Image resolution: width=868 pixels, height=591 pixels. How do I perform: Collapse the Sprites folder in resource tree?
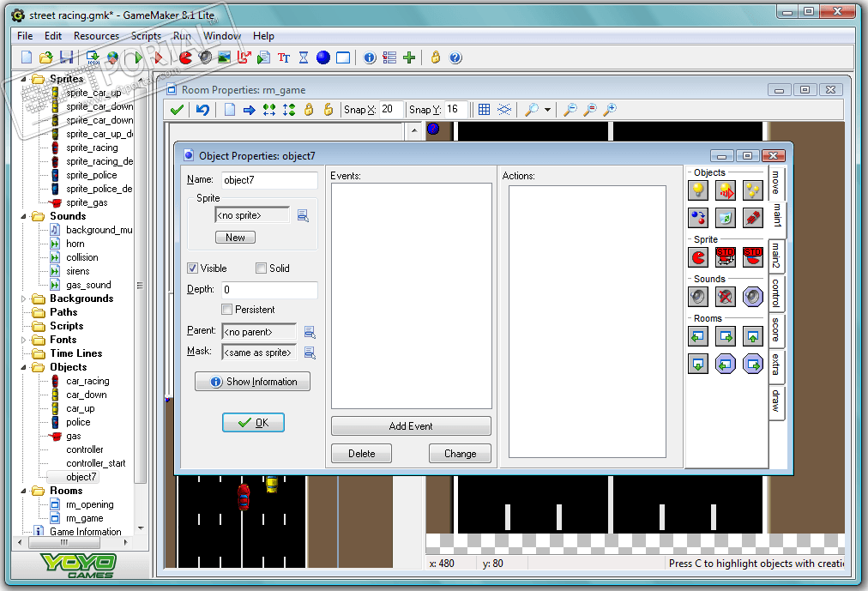23,79
